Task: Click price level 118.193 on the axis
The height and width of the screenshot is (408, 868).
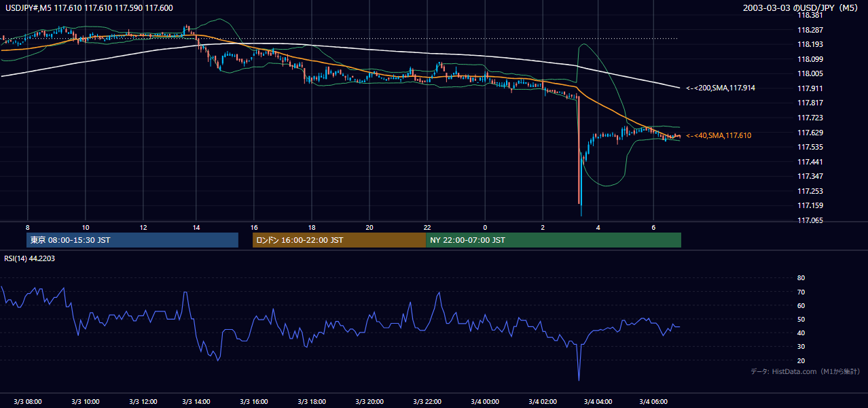Action: tap(810, 44)
